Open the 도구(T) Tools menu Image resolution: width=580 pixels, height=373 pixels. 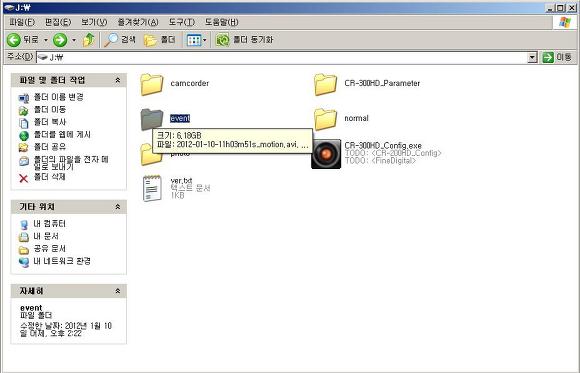point(182,22)
